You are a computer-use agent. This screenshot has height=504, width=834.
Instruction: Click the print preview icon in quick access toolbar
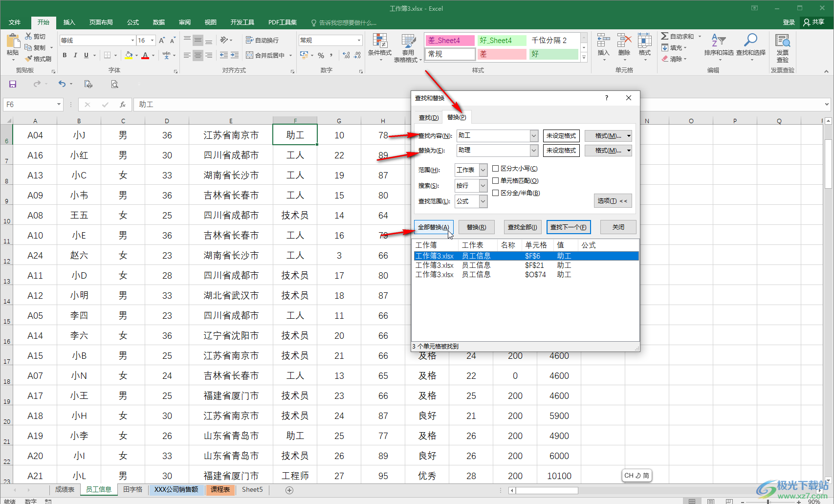point(114,84)
